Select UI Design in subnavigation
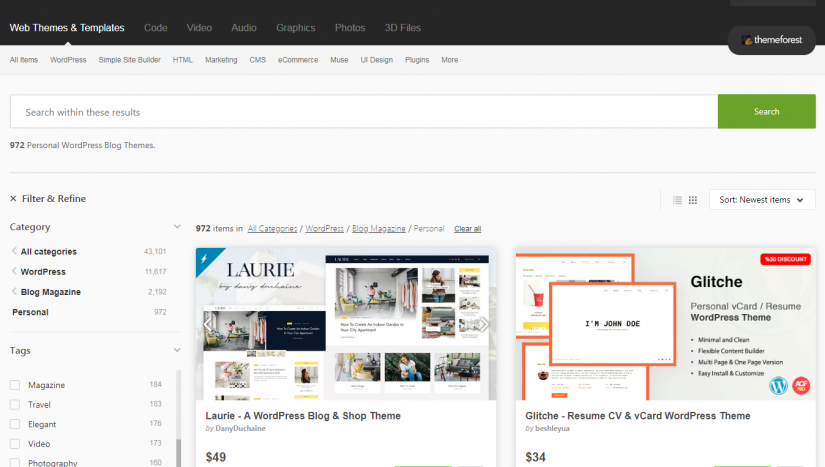The width and height of the screenshot is (825, 467). pos(377,60)
